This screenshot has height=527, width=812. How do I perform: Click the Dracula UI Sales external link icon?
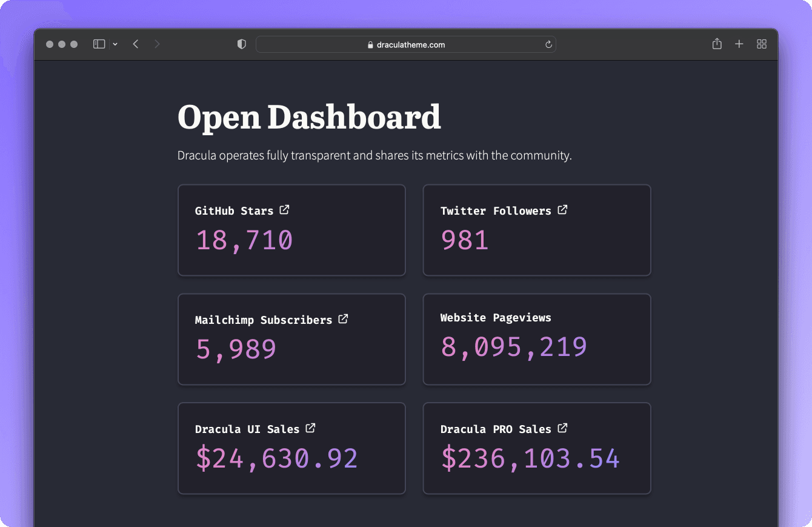click(310, 428)
